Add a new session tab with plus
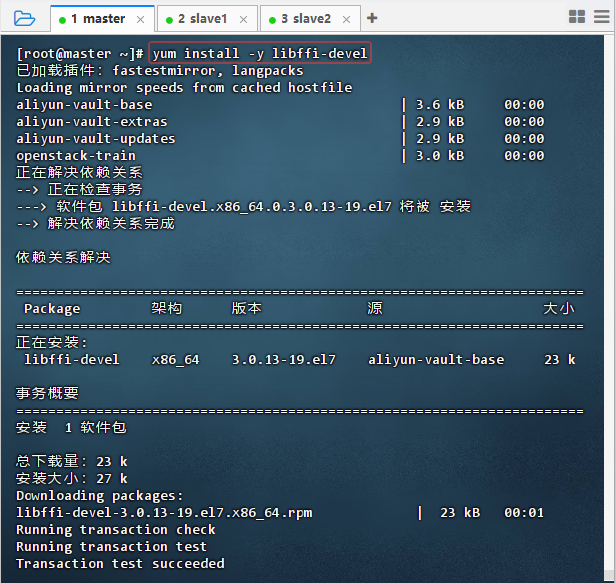This screenshot has height=583, width=616. tap(372, 18)
